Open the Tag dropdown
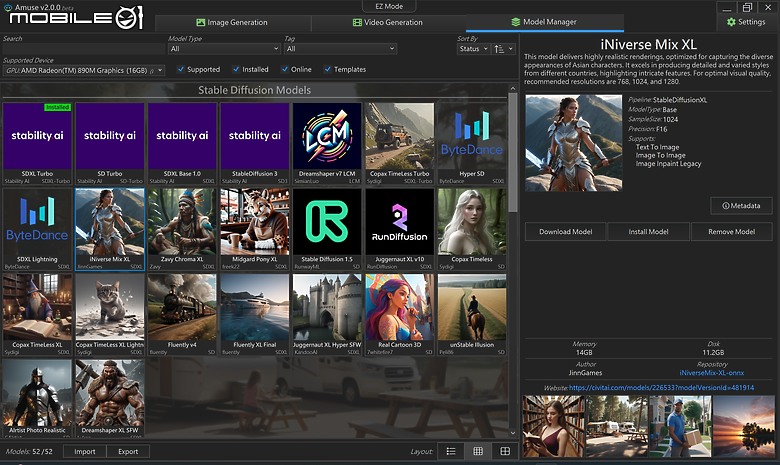 pyautogui.click(x=340, y=49)
